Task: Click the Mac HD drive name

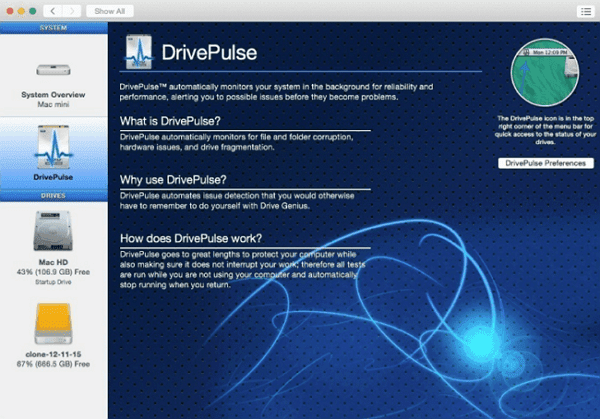Action: click(54, 262)
